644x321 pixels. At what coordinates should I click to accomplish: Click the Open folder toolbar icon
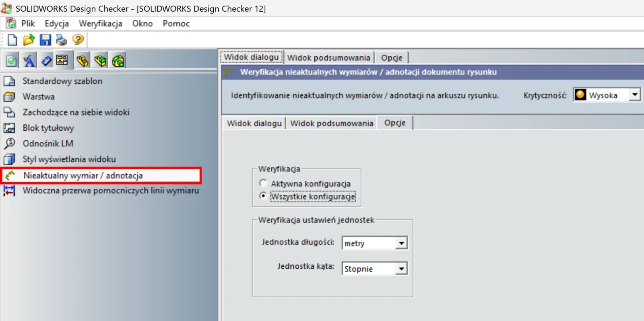pos(29,40)
